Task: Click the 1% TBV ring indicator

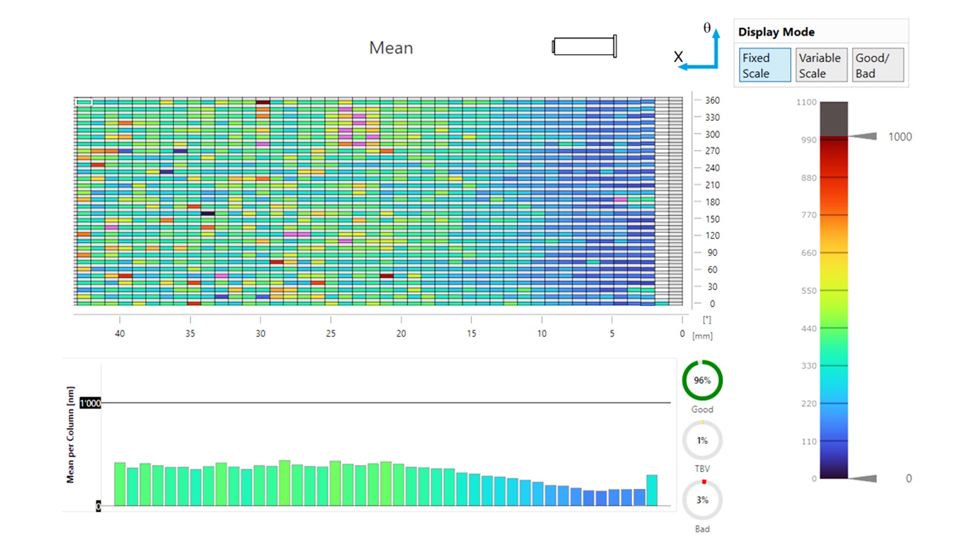Action: 702,440
